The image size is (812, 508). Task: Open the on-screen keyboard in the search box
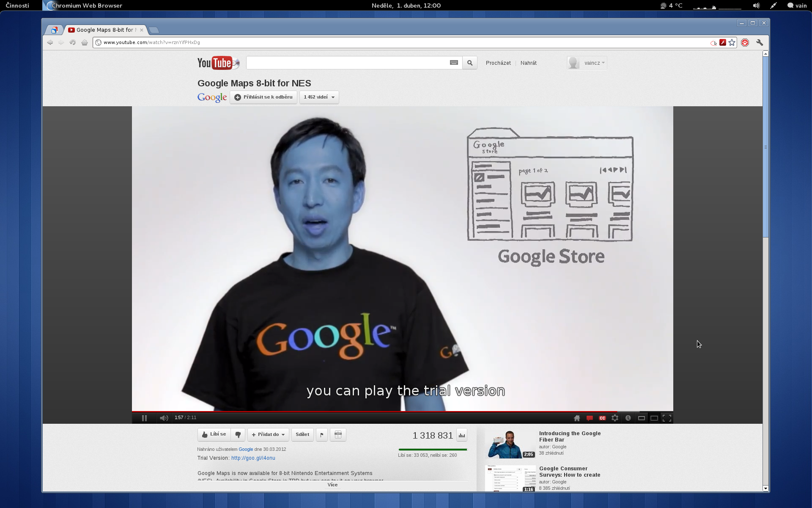point(454,63)
